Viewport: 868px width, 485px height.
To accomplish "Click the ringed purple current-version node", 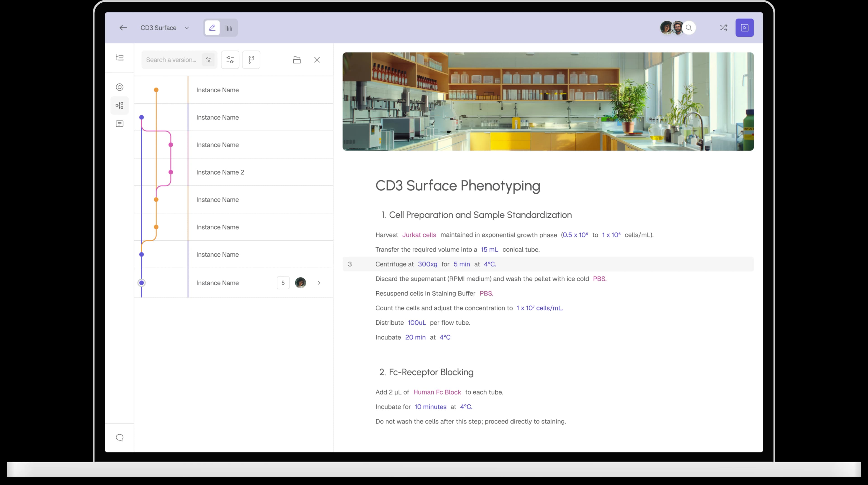I will tap(142, 283).
